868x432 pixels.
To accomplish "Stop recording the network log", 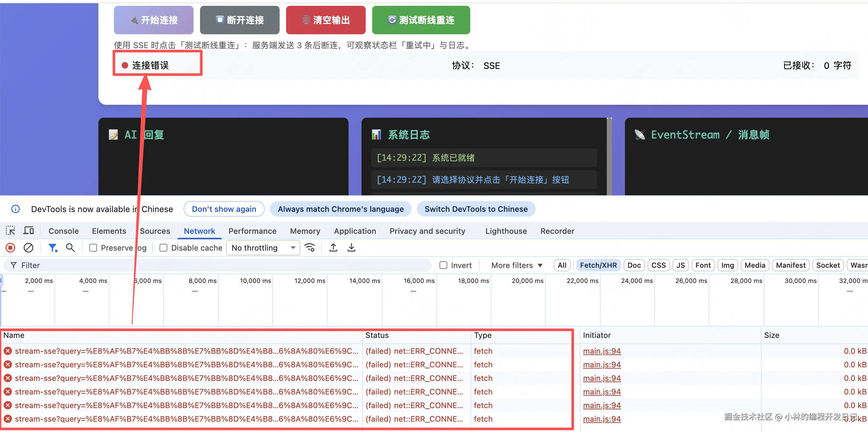I will click(10, 247).
